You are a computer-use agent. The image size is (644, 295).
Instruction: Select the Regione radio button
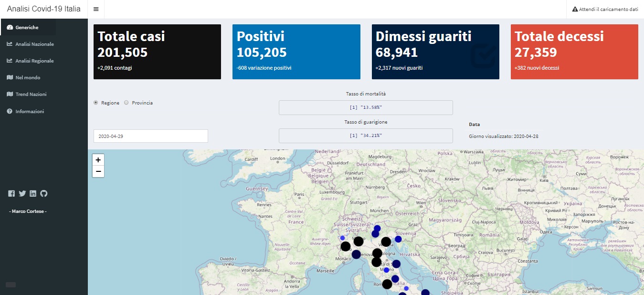96,103
